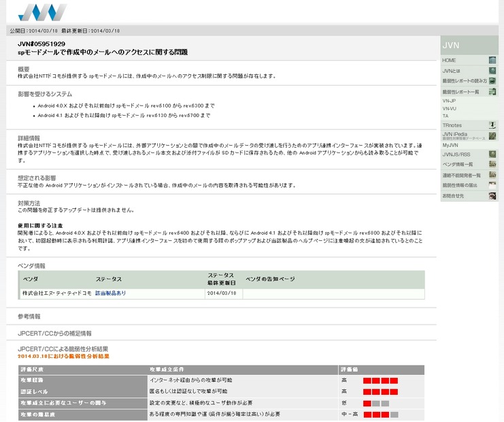Click the vendor name 株式会社エヌ・ティ・ティ・ドコモ

tap(57, 293)
